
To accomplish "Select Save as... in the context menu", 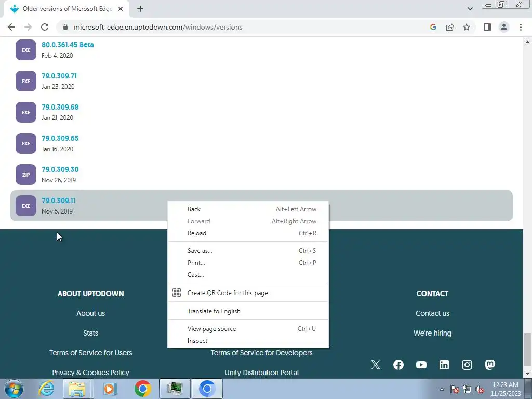I will 248,251.
